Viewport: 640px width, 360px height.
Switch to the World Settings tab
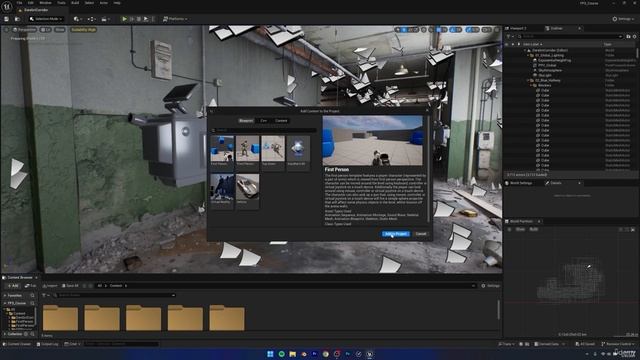pos(521,183)
